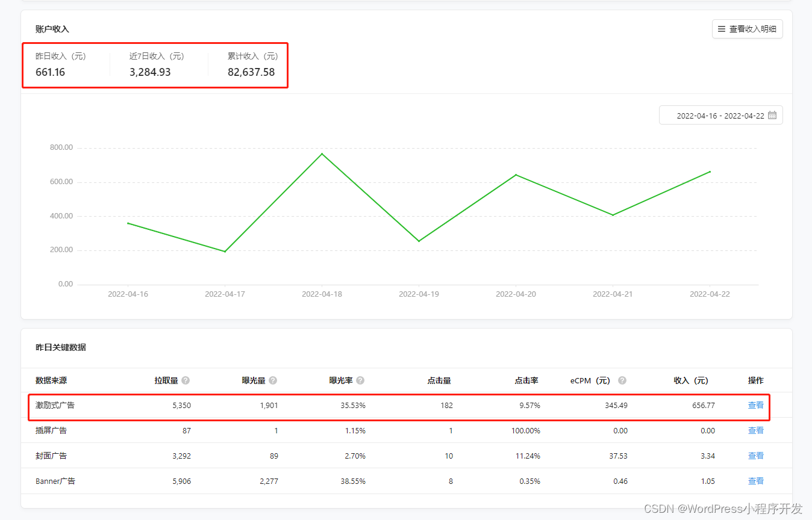Click the 昨日关键数据 section title

pos(61,347)
